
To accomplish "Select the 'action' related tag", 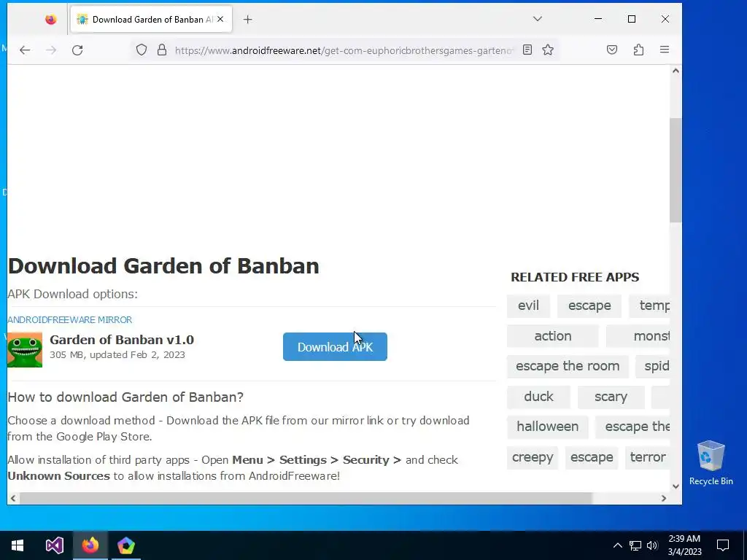I will [553, 335].
